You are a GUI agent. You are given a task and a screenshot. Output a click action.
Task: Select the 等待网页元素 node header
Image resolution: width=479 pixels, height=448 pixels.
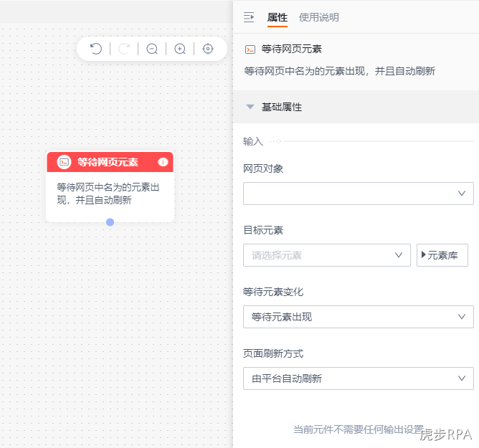click(110, 162)
